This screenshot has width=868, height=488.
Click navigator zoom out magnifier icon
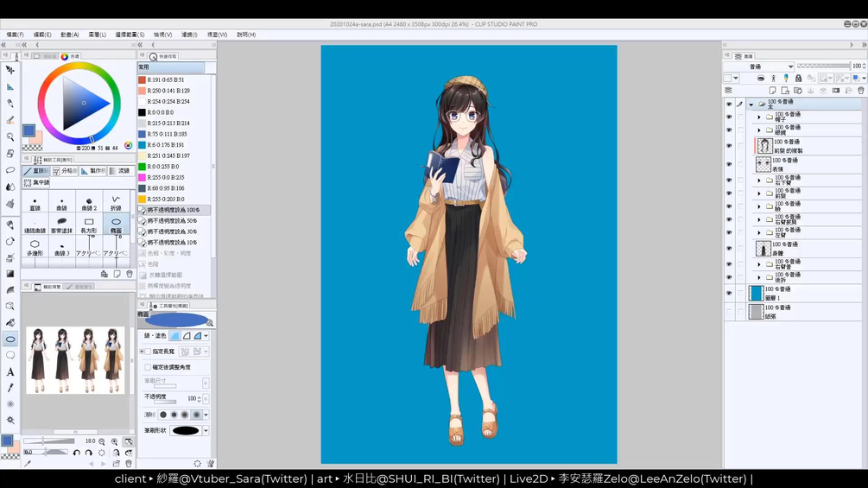tap(102, 441)
